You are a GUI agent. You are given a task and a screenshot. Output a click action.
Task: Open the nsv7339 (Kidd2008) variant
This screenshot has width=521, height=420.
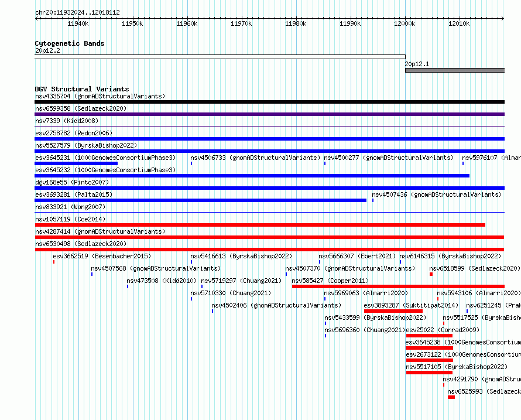pyautogui.click(x=67, y=121)
